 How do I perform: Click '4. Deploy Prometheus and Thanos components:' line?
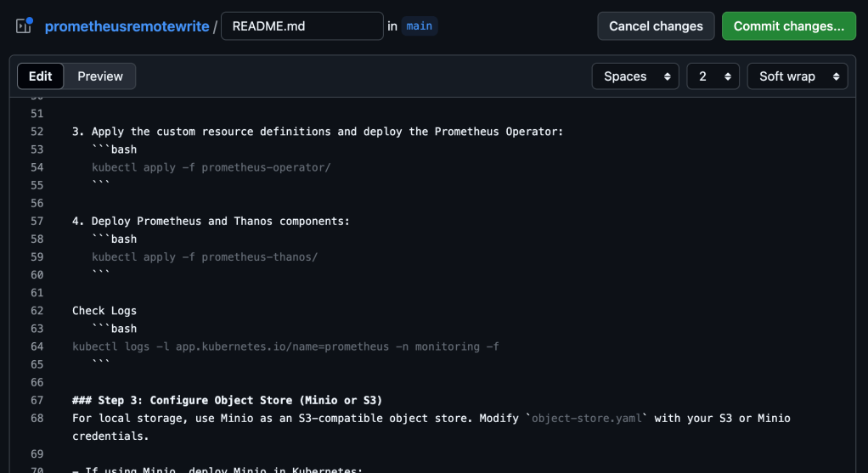point(211,222)
